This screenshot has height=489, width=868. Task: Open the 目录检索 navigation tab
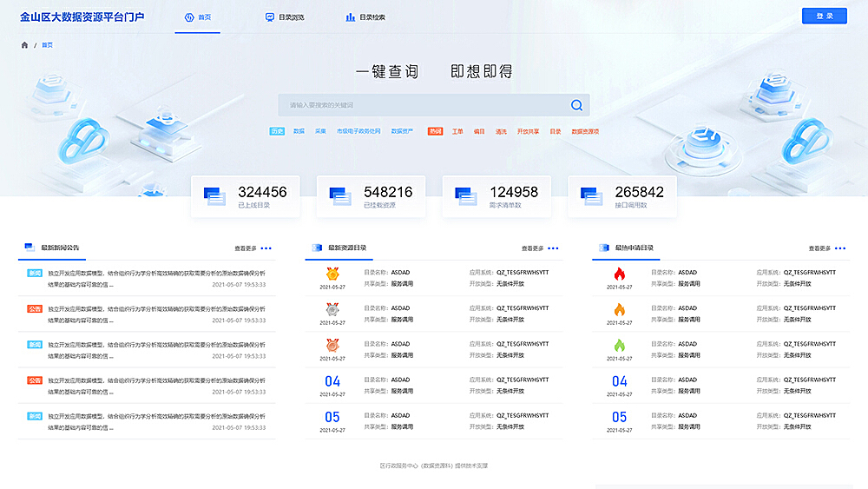tap(365, 17)
